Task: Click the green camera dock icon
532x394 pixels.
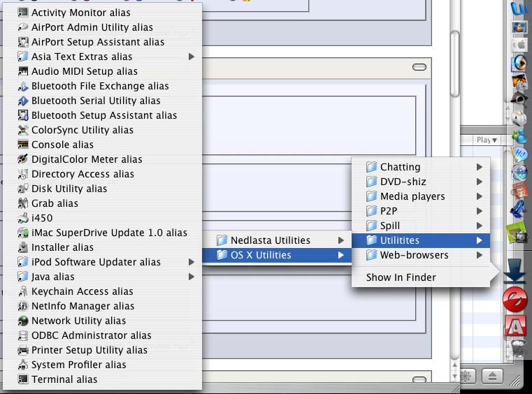Action: click(517, 233)
